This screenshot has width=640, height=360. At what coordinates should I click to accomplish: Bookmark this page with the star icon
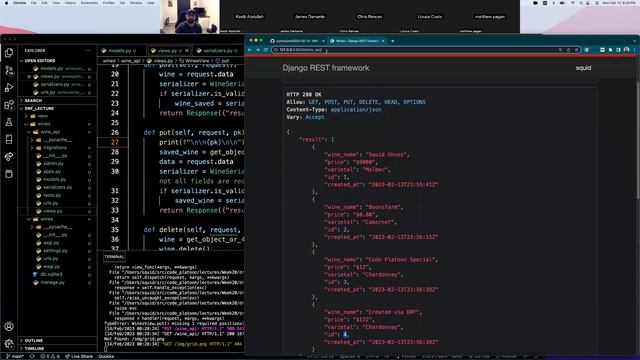576,50
